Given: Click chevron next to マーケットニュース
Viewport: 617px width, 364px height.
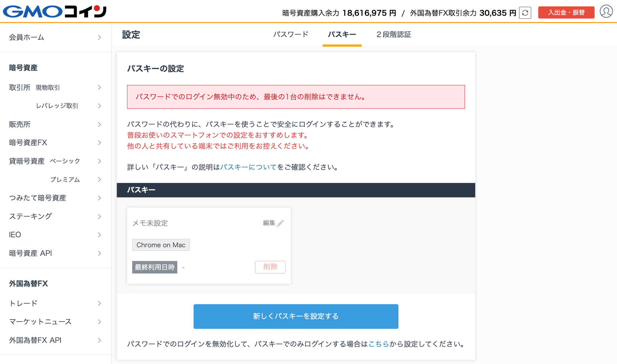Looking at the screenshot, I should pos(99,322).
